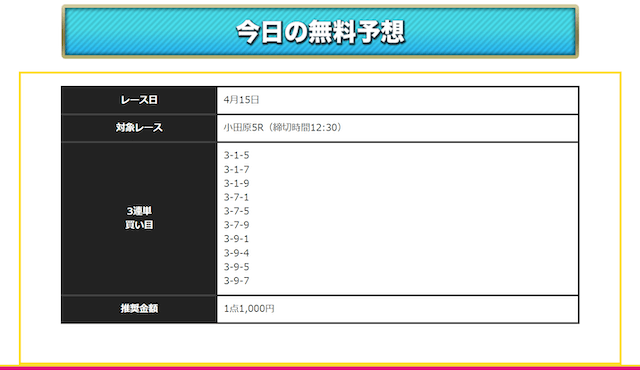Click the date 4月15日
640x370 pixels.
point(241,100)
